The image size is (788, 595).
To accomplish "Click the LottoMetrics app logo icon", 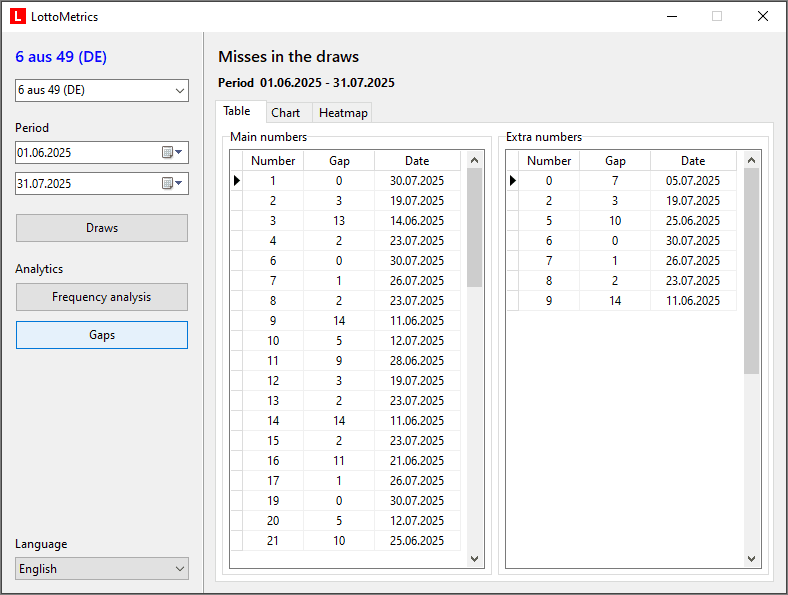I will pyautogui.click(x=18, y=16).
